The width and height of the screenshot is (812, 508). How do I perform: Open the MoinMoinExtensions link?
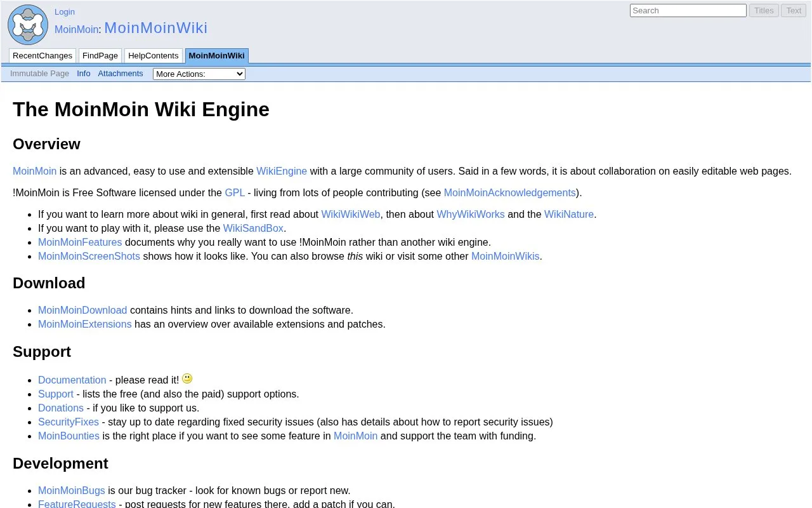pos(85,324)
